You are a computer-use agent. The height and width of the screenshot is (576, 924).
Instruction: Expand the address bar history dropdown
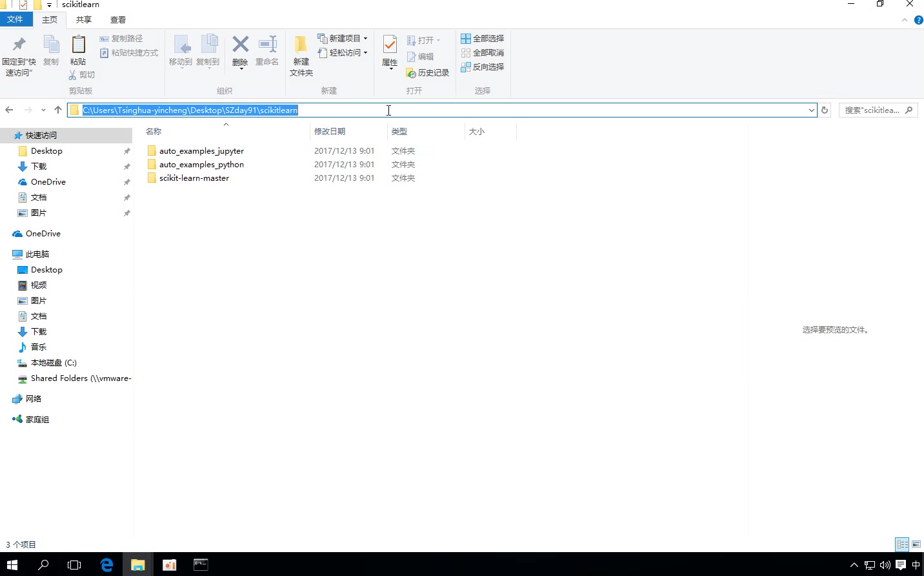coord(812,110)
